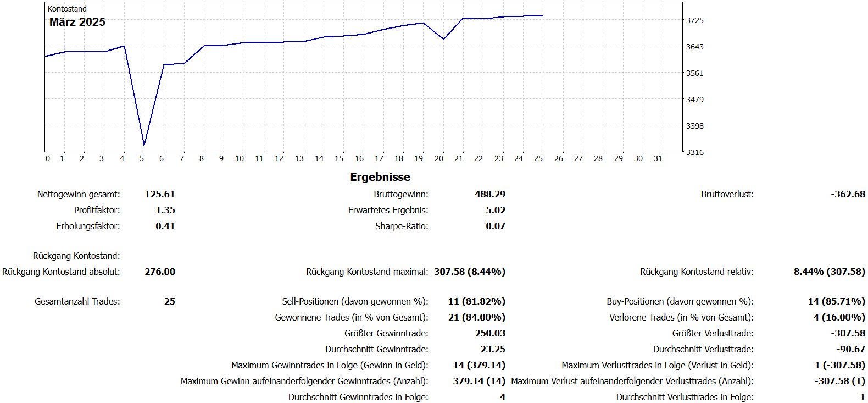Viewport: 868px width, 403px height.
Task: Click the 'Rückgang Kontostand:' section label
Action: (x=76, y=256)
